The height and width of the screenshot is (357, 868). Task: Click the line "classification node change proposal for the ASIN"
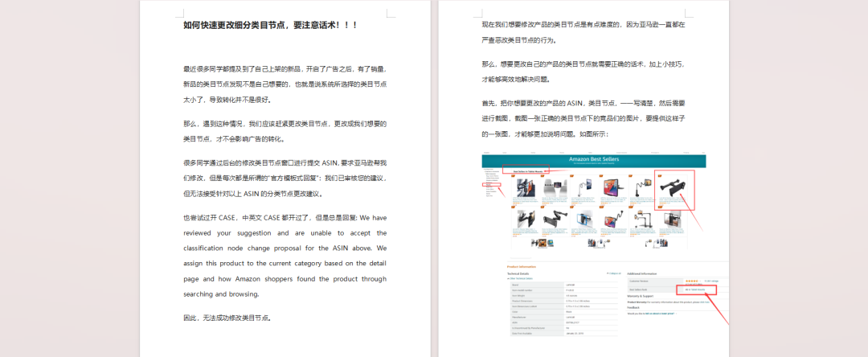click(285, 248)
